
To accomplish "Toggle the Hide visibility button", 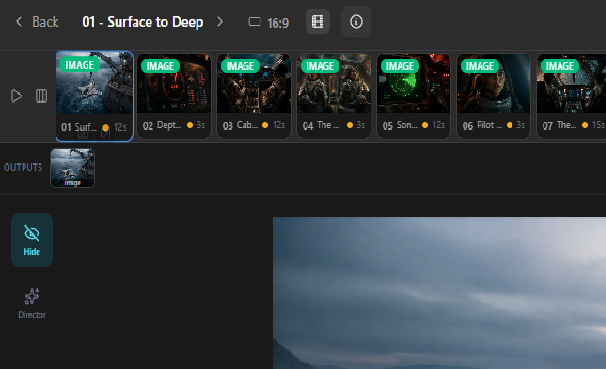I will pos(32,240).
